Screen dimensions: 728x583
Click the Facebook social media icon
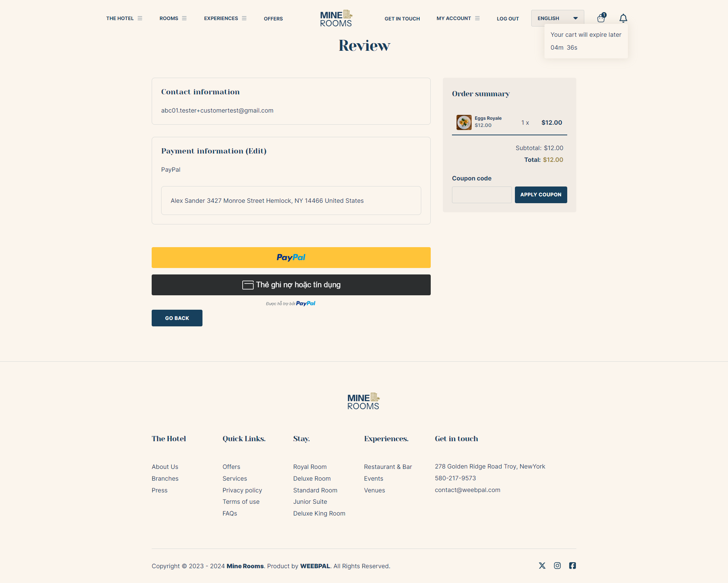click(x=572, y=566)
